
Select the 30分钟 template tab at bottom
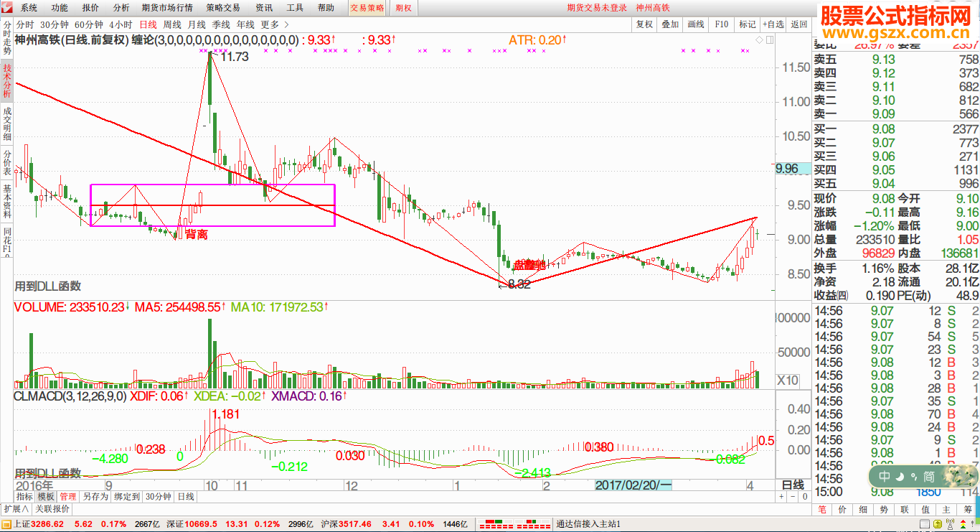[158, 497]
